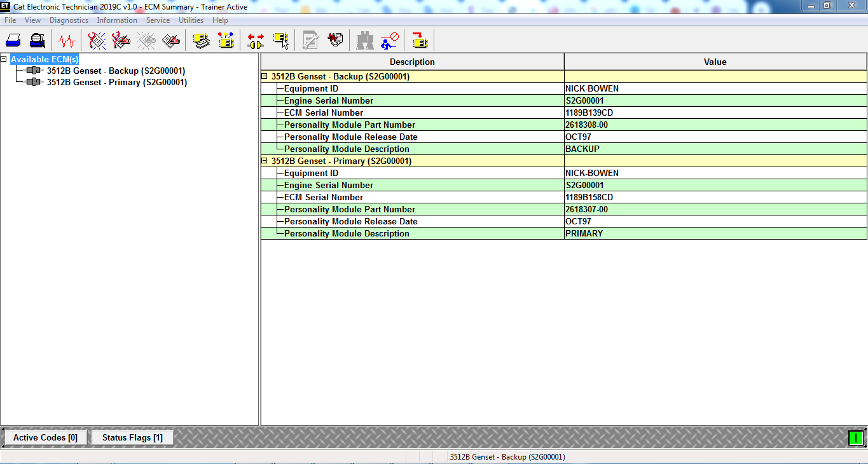
Task: Select the Available ECM(s) tree label
Action: [x=45, y=59]
